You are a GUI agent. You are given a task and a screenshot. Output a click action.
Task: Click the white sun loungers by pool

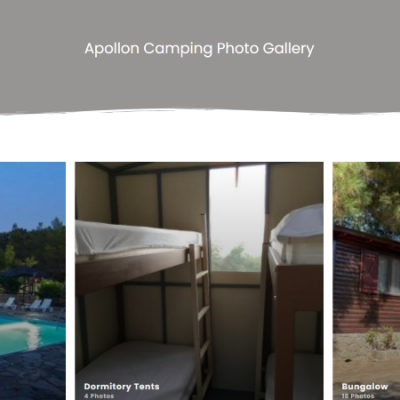click(28, 304)
